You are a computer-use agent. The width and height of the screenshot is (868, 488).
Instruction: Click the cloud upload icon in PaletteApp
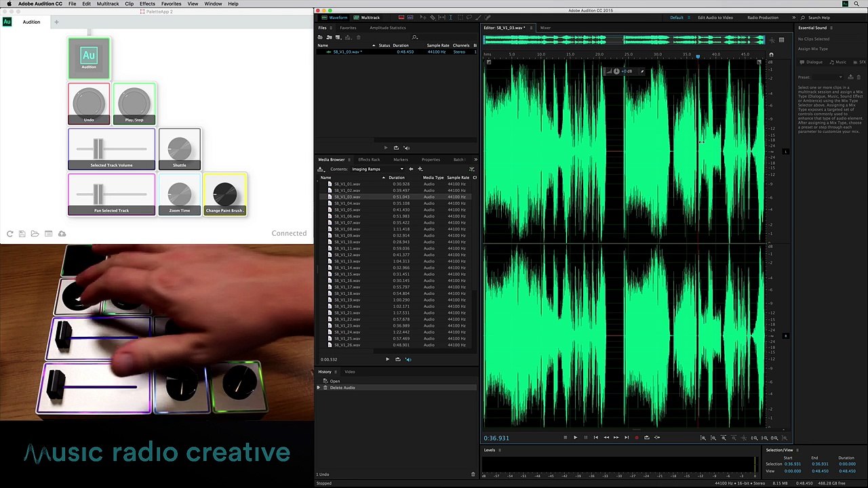pyautogui.click(x=62, y=234)
